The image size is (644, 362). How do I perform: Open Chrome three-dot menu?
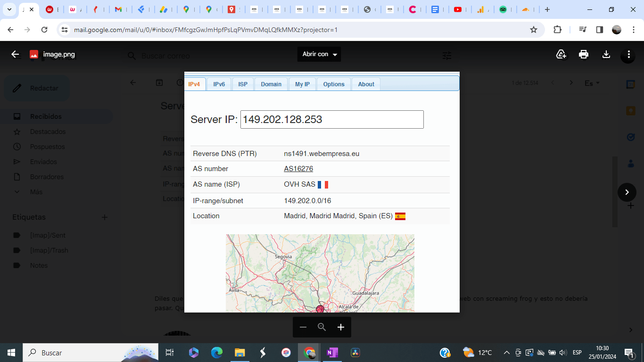pyautogui.click(x=633, y=30)
